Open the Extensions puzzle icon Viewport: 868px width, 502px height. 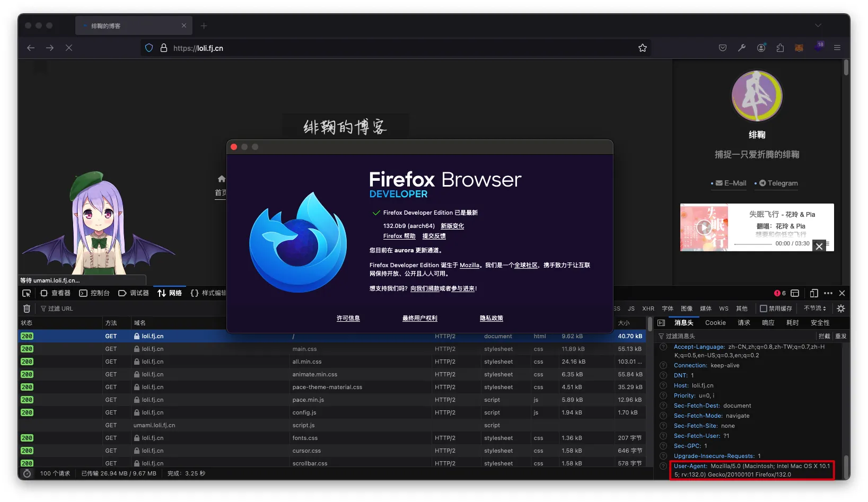click(x=780, y=48)
